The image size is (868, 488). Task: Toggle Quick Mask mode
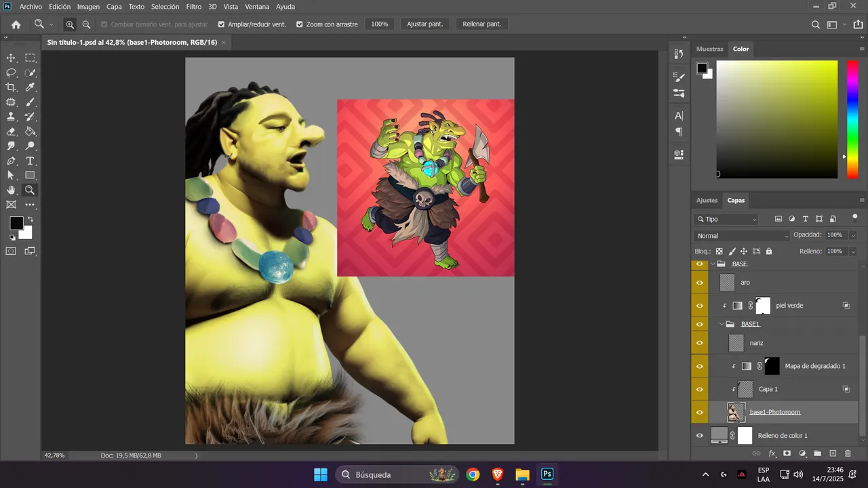coord(11,251)
